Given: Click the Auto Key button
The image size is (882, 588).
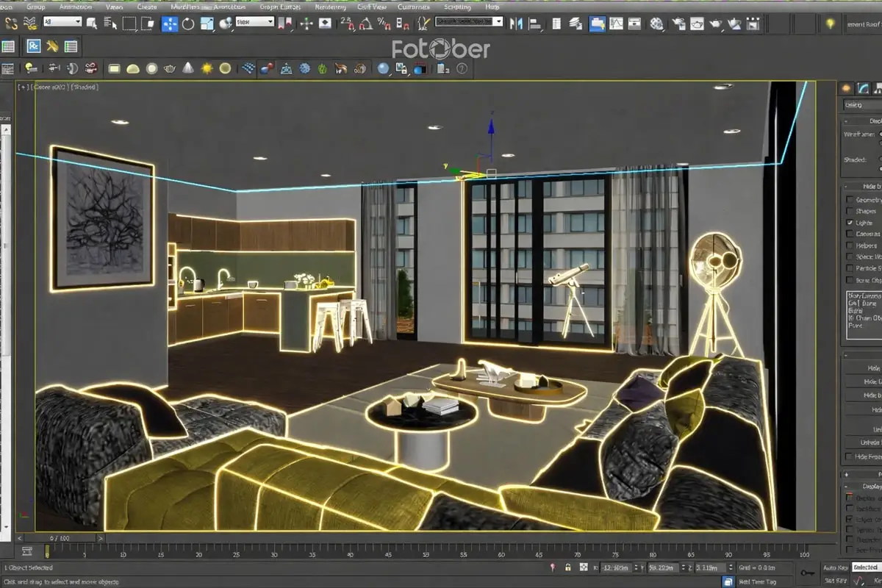Looking at the screenshot, I should (836, 568).
